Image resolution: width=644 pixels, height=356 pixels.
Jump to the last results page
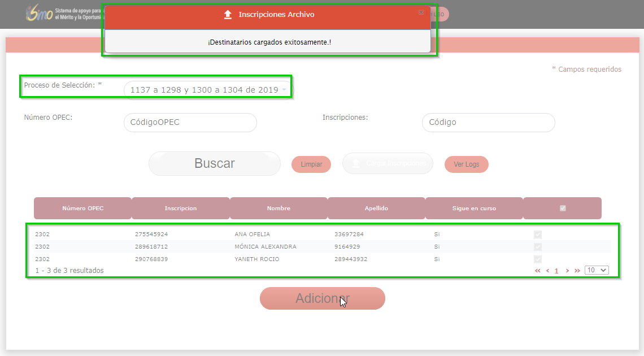pos(577,271)
